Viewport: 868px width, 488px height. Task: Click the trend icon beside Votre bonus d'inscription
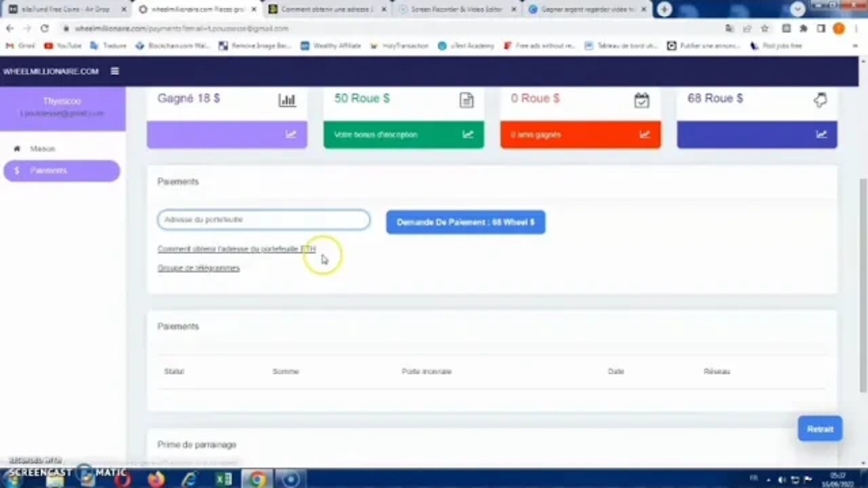pos(468,134)
